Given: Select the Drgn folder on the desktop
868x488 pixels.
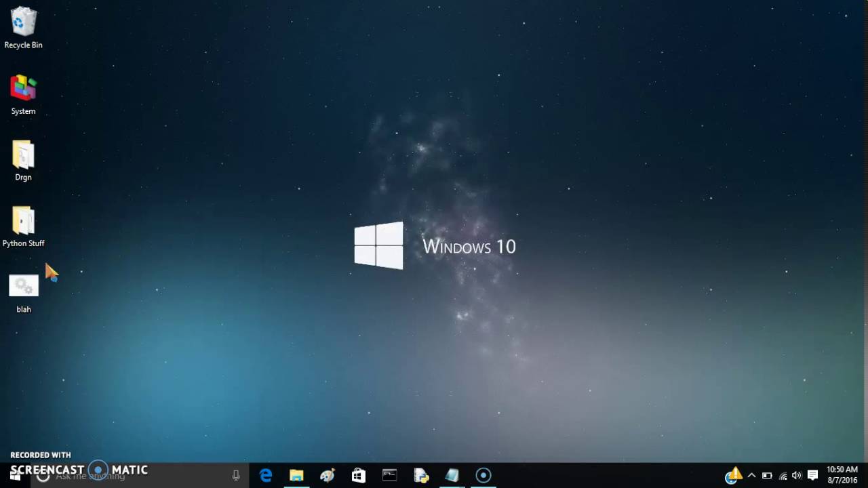Looking at the screenshot, I should 23,161.
